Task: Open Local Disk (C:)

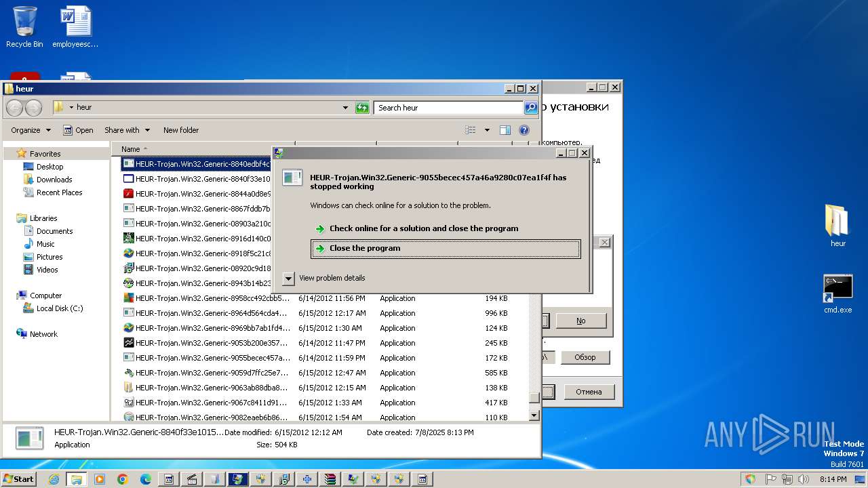Action: 60,308
